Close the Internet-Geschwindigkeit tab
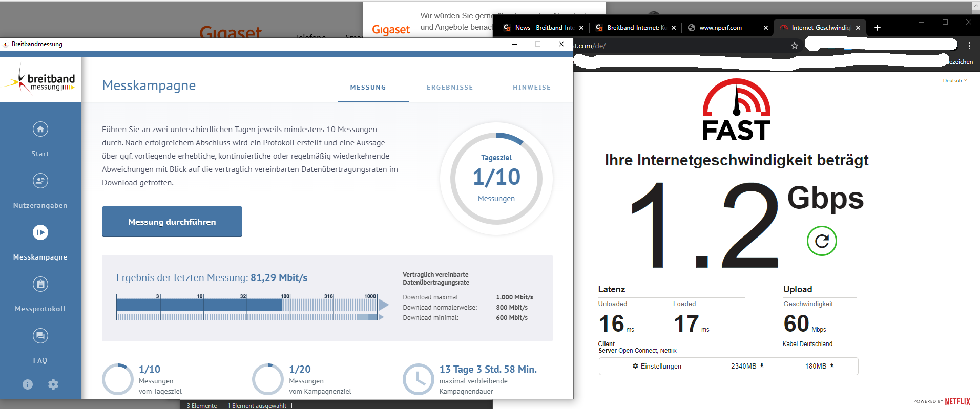This screenshot has width=980, height=409. point(858,28)
